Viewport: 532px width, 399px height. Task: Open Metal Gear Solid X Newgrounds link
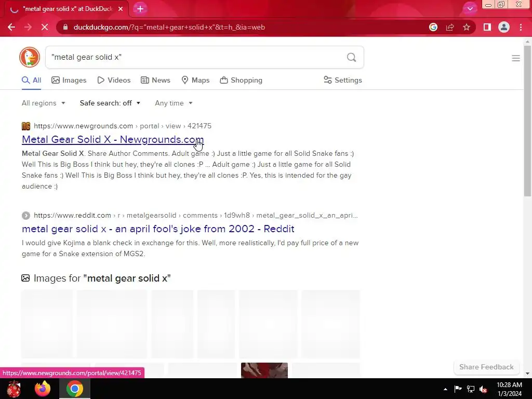coord(113,139)
